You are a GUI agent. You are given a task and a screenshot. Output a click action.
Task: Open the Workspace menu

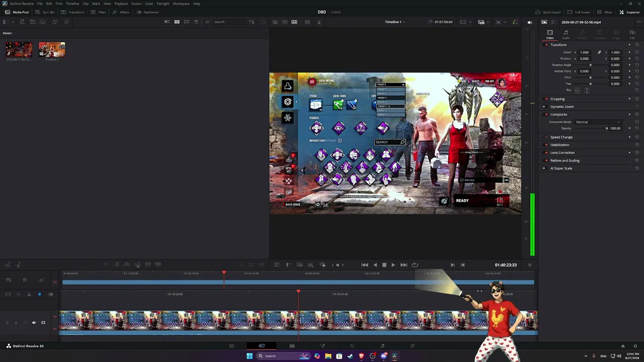tap(181, 4)
